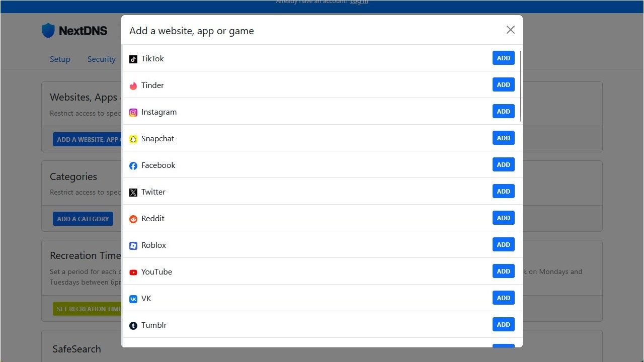
Task: Select the Instagram row text
Action: tap(159, 112)
